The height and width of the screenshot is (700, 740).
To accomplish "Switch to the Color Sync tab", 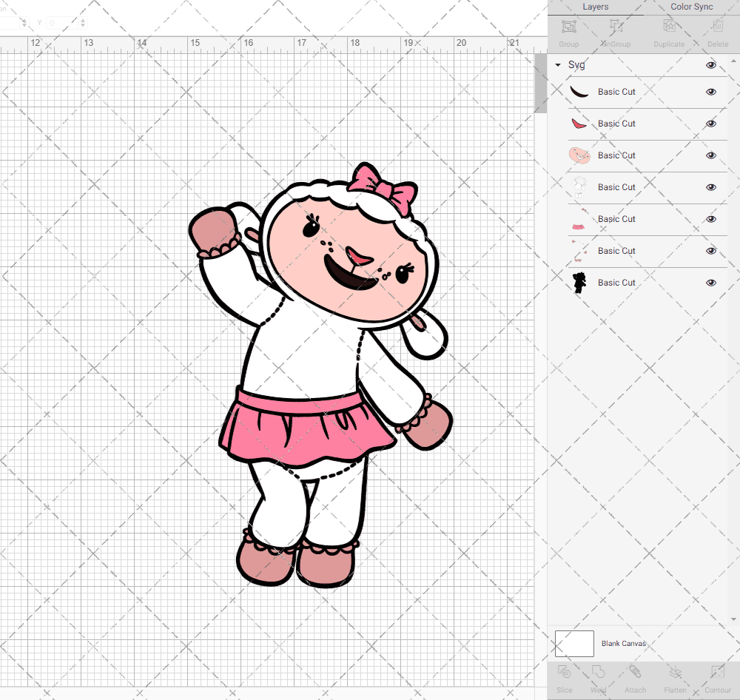I will [x=691, y=7].
